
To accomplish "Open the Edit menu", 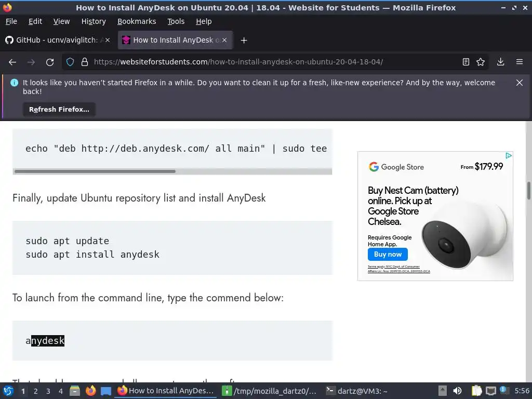I will click(x=35, y=21).
